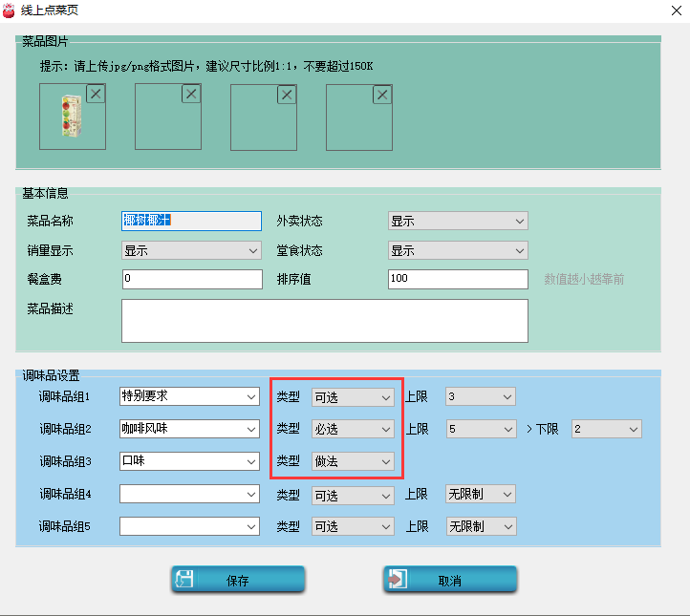Click the 保存 save button
690x616 pixels.
point(238,580)
